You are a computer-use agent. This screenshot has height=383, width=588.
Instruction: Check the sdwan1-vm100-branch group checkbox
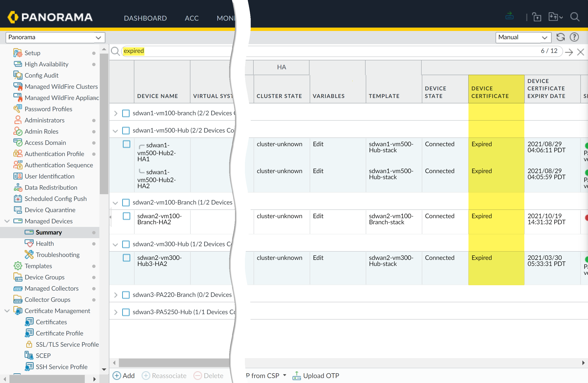[126, 113]
